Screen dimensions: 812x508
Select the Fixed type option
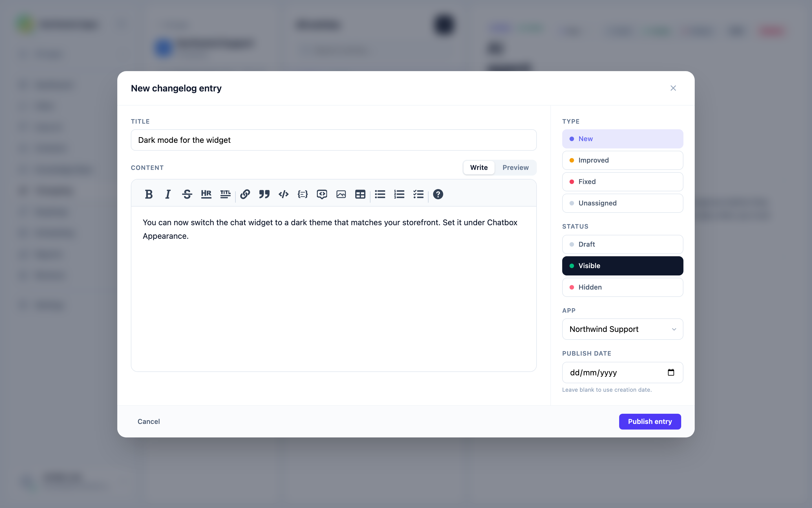pyautogui.click(x=623, y=182)
